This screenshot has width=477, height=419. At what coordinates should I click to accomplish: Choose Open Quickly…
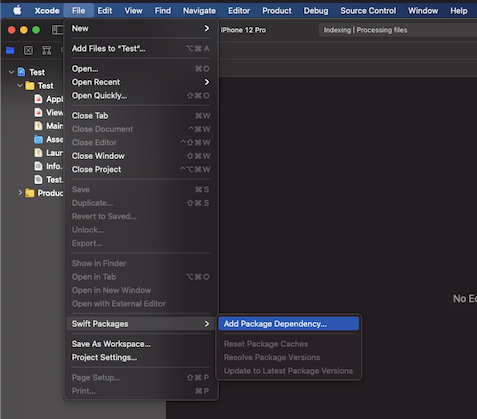pyautogui.click(x=141, y=96)
